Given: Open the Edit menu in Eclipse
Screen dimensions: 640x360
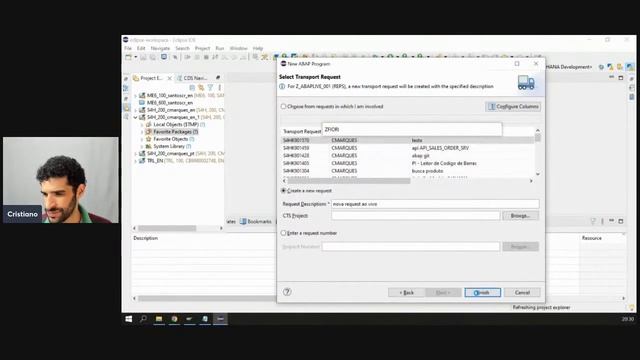Looking at the screenshot, I should point(141,48).
